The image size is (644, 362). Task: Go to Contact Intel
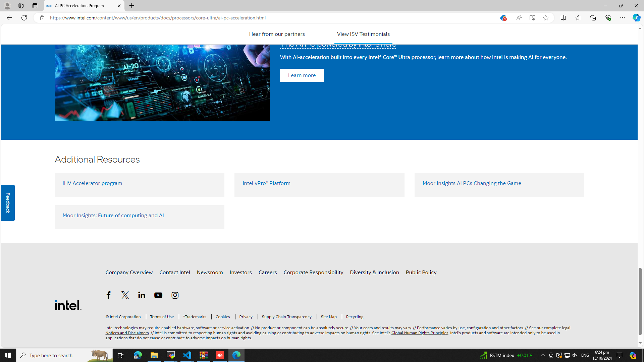(x=175, y=273)
